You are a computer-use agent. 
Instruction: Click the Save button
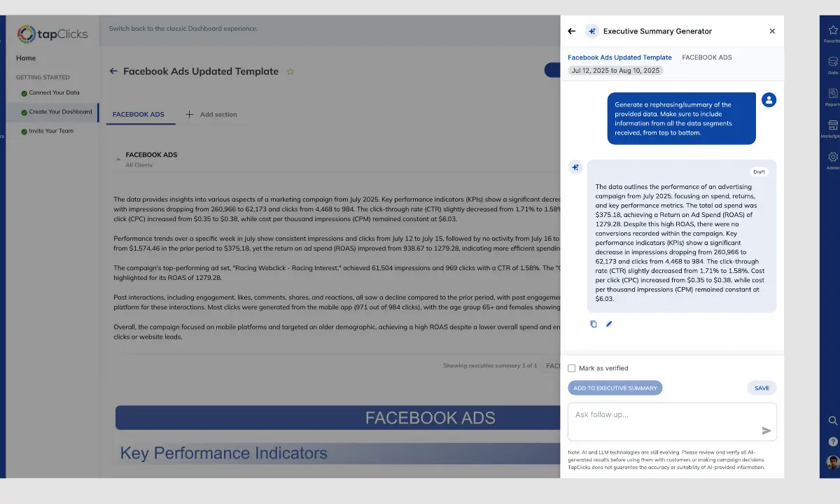(x=762, y=388)
